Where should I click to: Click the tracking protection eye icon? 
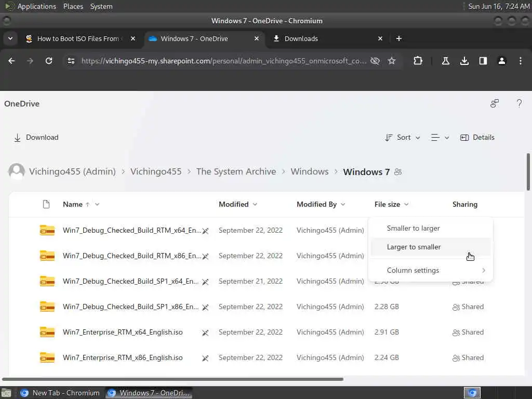click(375, 61)
